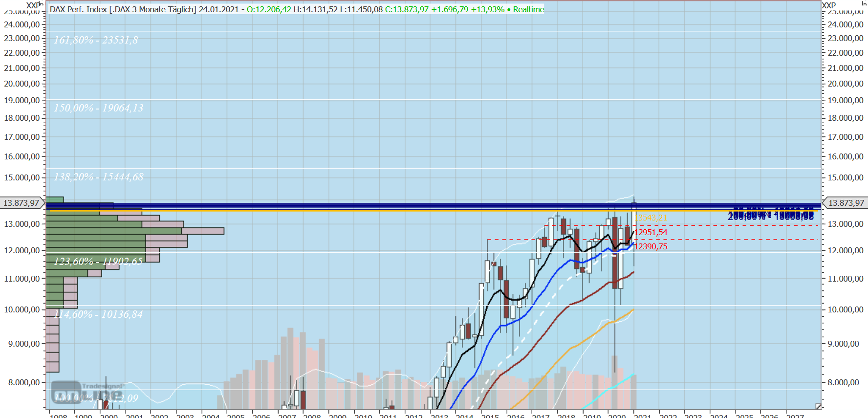Click the orange 13543,21 price level label
Image resolution: width=868 pixels, height=418 pixels.
[651, 218]
